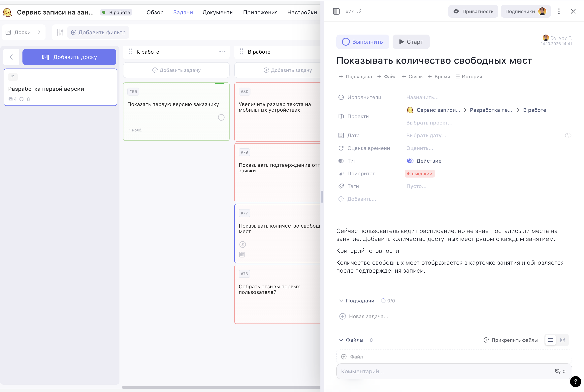Open the Приватность visibility setting
Image resolution: width=584 pixels, height=392 pixels.
click(x=473, y=12)
